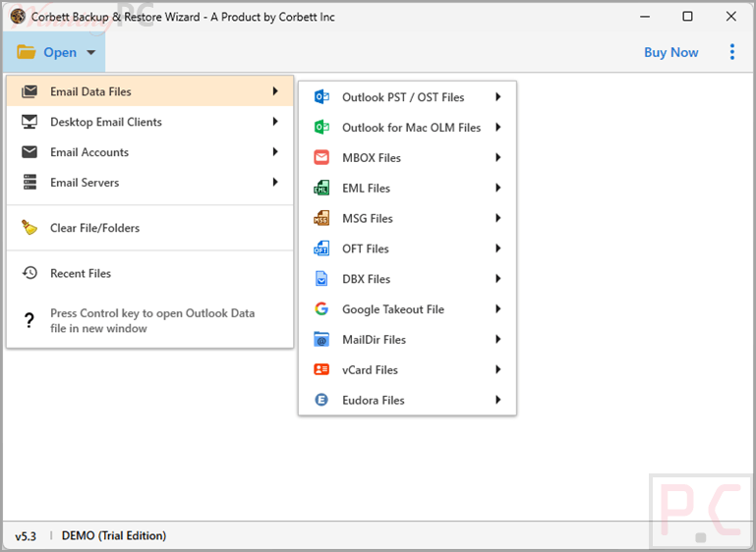Choose the MailDir Files entry
The width and height of the screenshot is (756, 552).
(407, 339)
